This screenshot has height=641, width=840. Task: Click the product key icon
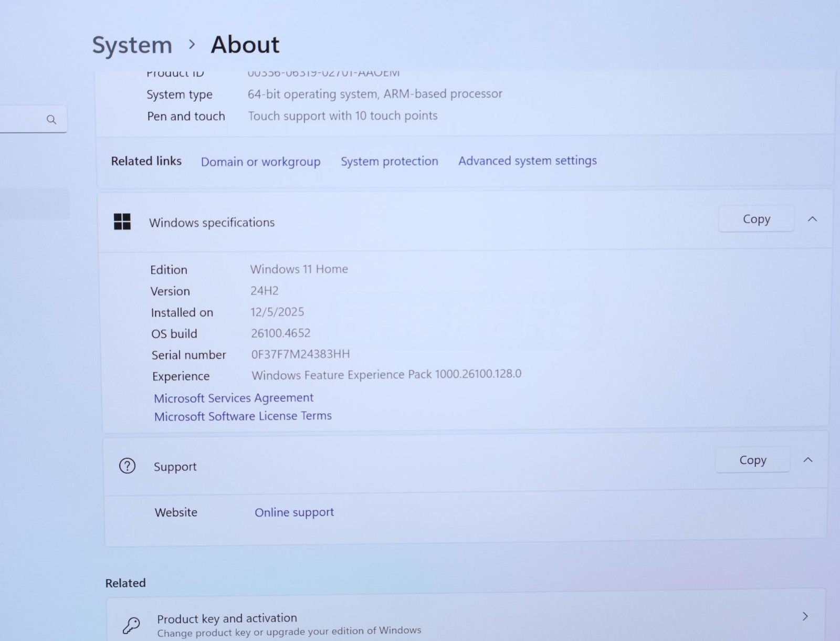pyautogui.click(x=131, y=625)
